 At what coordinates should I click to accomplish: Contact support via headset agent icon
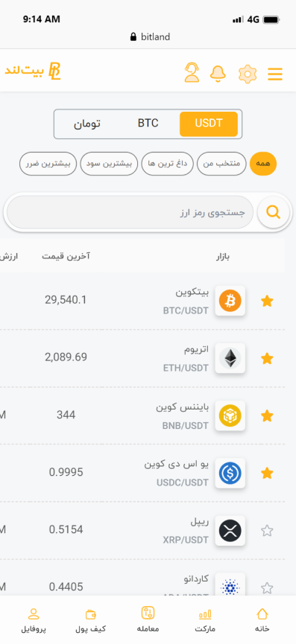[x=192, y=73]
